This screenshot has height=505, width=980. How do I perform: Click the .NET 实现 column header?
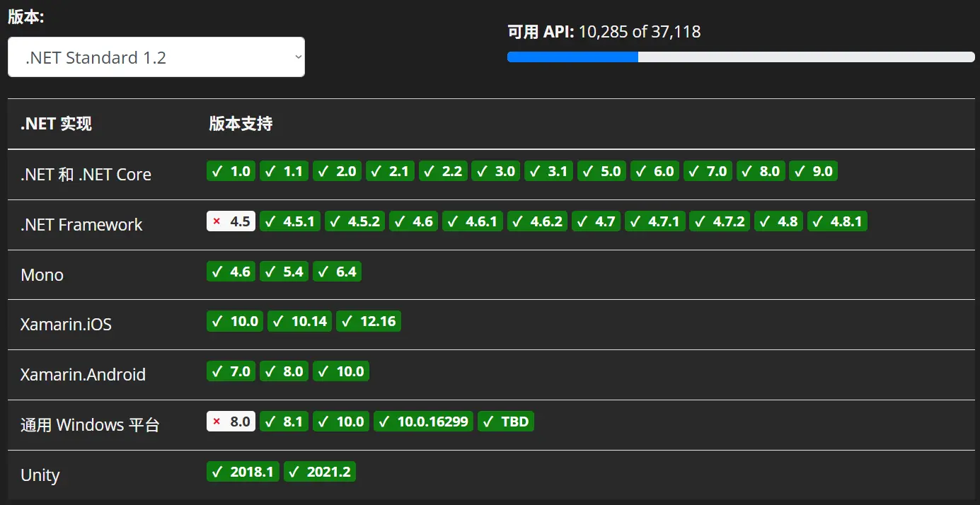[x=56, y=124]
